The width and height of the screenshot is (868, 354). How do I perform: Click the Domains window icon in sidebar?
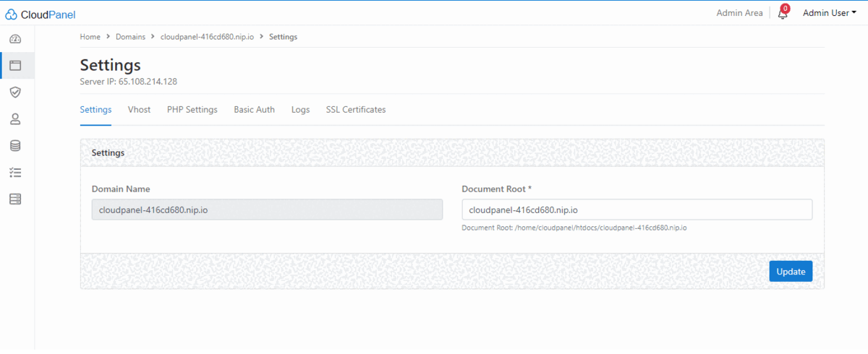click(x=15, y=66)
